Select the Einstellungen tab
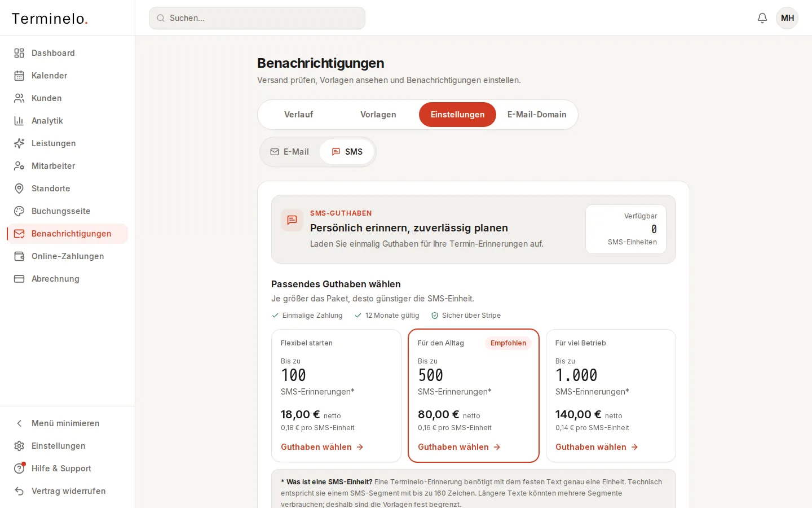This screenshot has width=812, height=508. [x=457, y=115]
